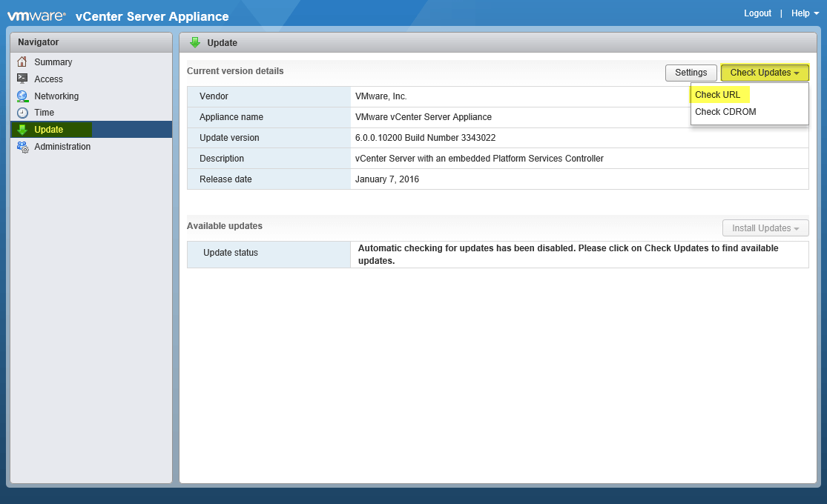Click the green Update arrow icon in Navigator
The width and height of the screenshot is (827, 504).
click(22, 129)
